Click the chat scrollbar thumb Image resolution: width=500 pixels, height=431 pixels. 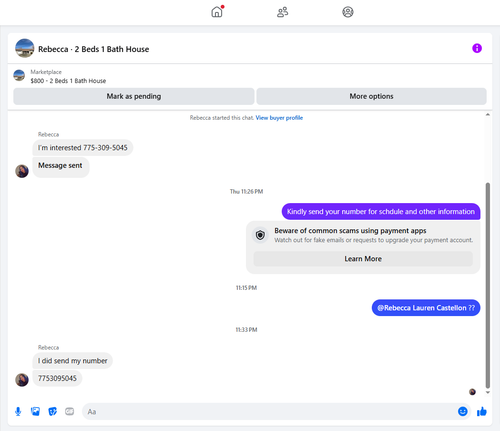(x=488, y=286)
